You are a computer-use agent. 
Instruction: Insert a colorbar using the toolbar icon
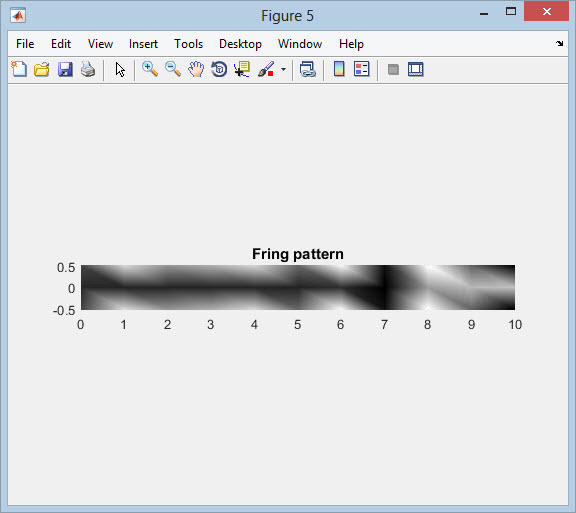pos(339,69)
